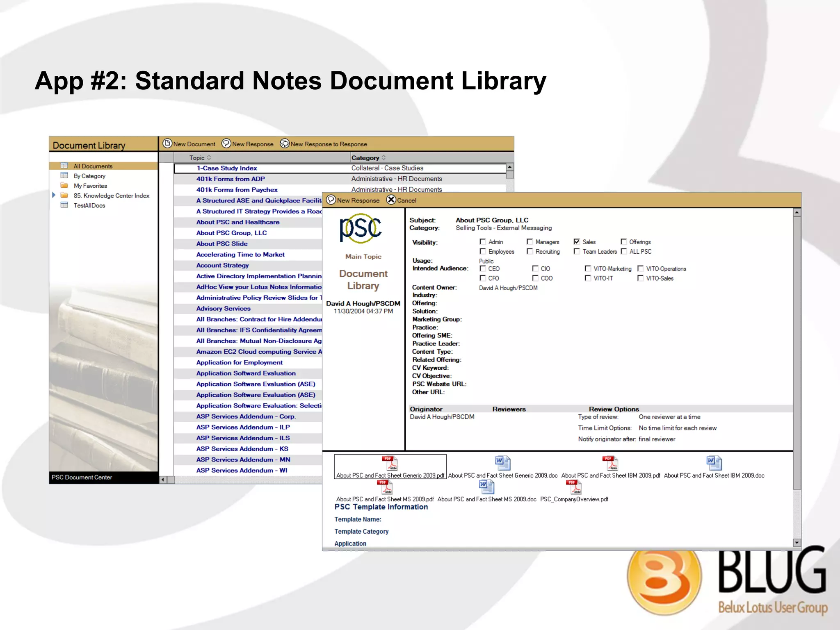The height and width of the screenshot is (630, 840).
Task: Open the 1-Case Study Index document
Action: (340, 168)
